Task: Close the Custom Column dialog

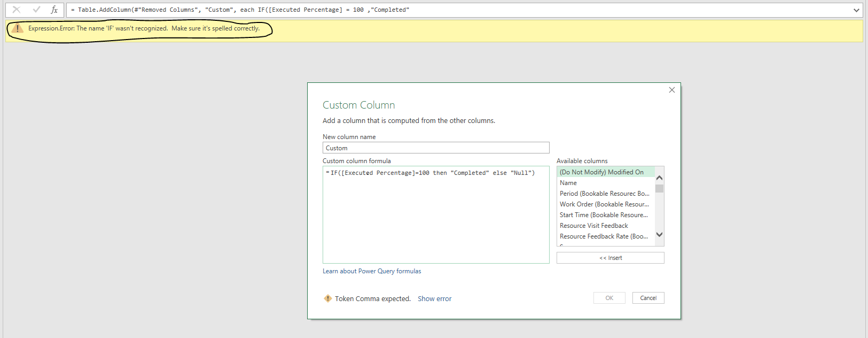Action: click(672, 90)
